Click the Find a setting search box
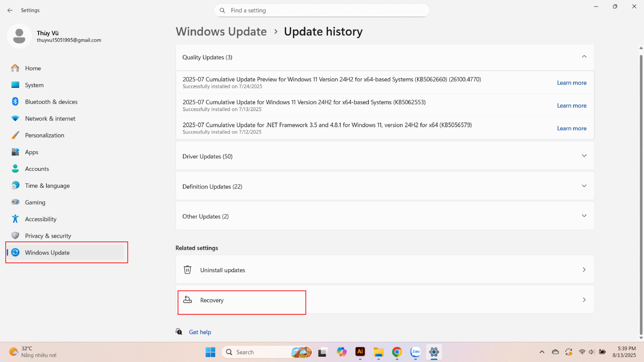Screen dimensions: 644x362 click(x=322, y=10)
